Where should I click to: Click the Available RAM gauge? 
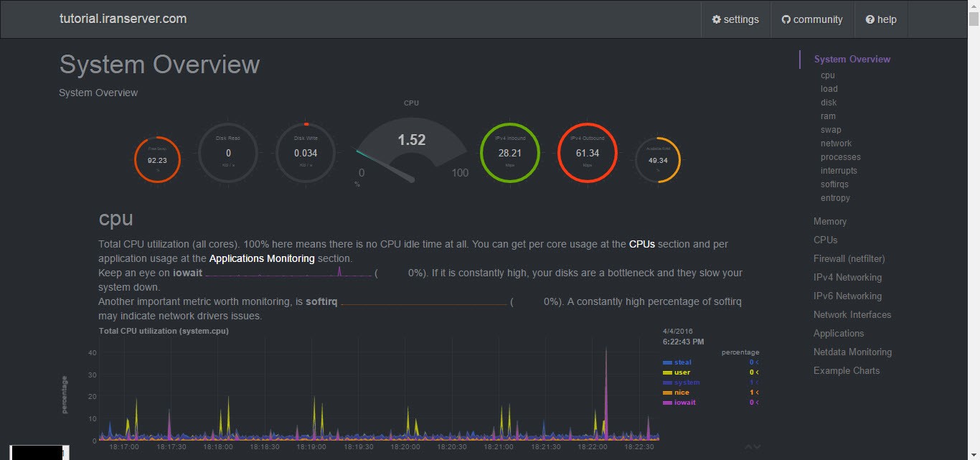pos(657,160)
